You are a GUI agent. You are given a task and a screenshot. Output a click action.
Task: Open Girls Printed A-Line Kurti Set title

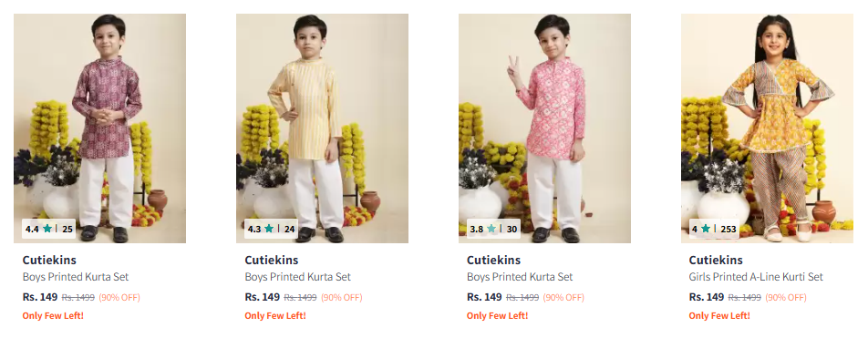[x=756, y=277]
